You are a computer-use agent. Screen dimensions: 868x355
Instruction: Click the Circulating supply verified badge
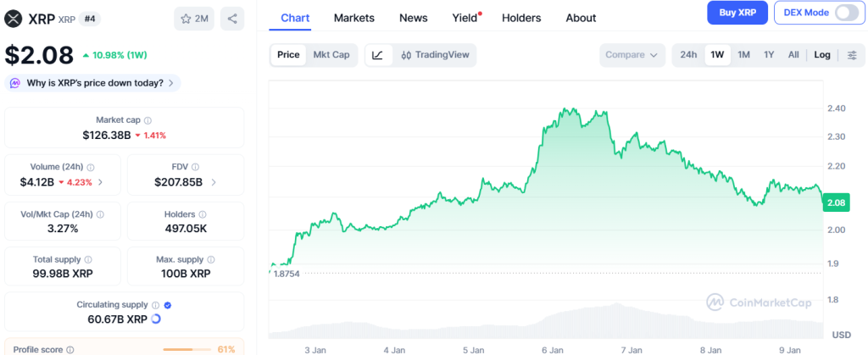[x=167, y=305]
